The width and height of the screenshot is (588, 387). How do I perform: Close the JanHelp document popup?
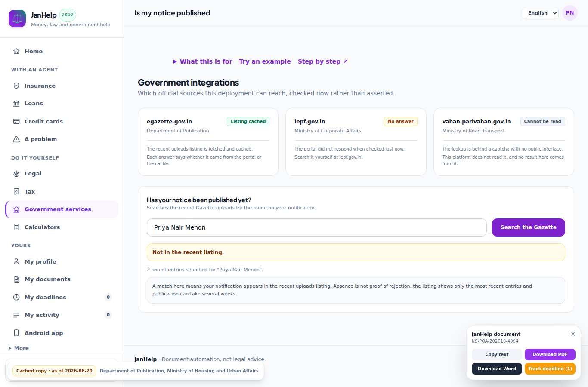tap(573, 334)
